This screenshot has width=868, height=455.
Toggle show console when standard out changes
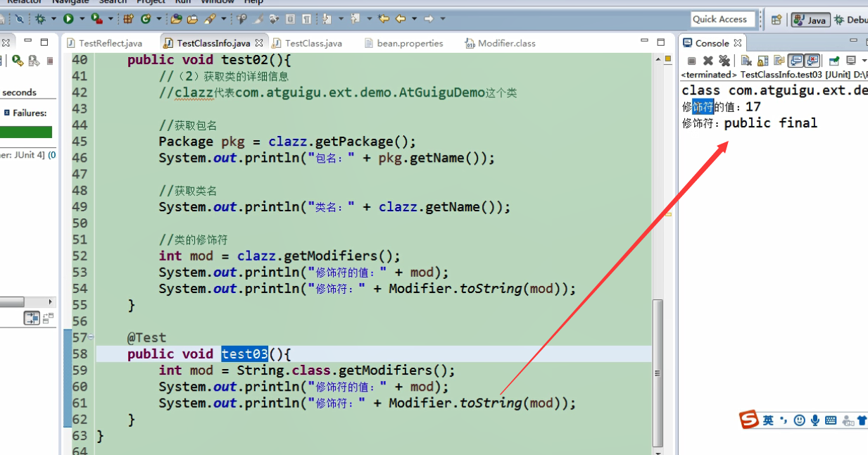point(795,61)
